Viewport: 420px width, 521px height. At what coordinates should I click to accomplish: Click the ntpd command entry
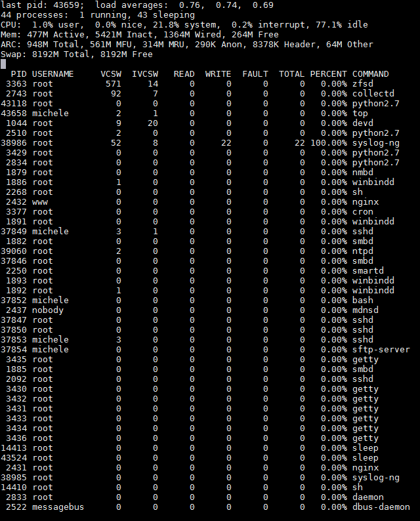(362, 251)
